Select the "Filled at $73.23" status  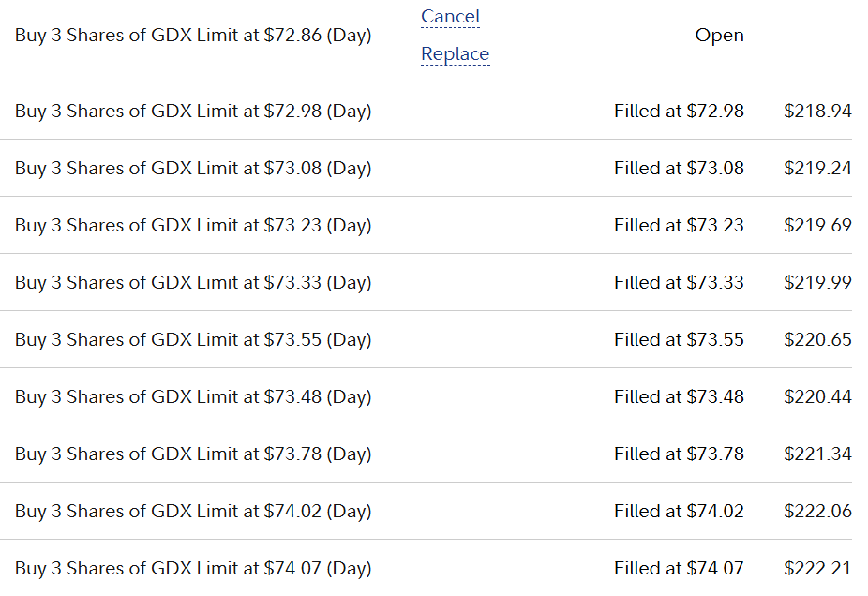pos(679,226)
